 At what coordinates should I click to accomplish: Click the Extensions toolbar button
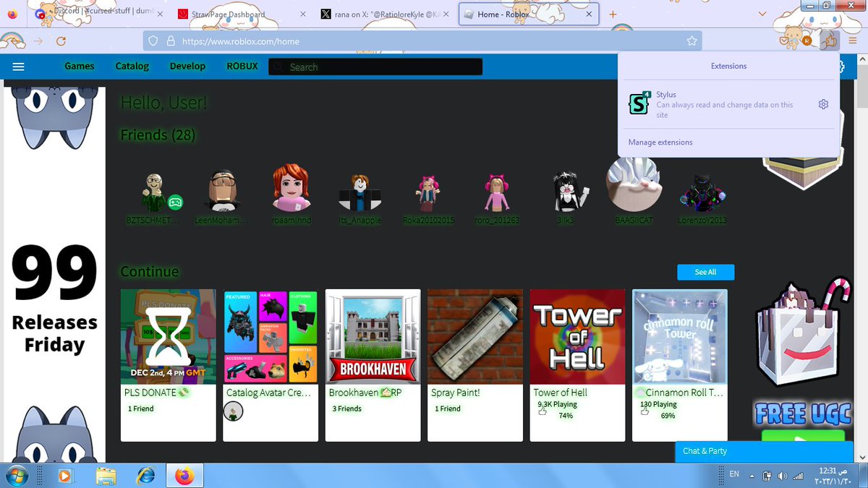pos(830,40)
